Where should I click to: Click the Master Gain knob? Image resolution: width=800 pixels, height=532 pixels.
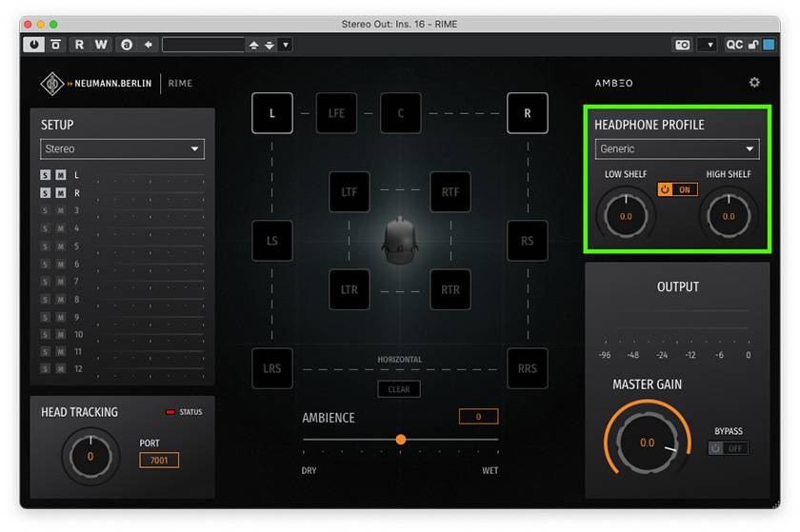tap(648, 443)
